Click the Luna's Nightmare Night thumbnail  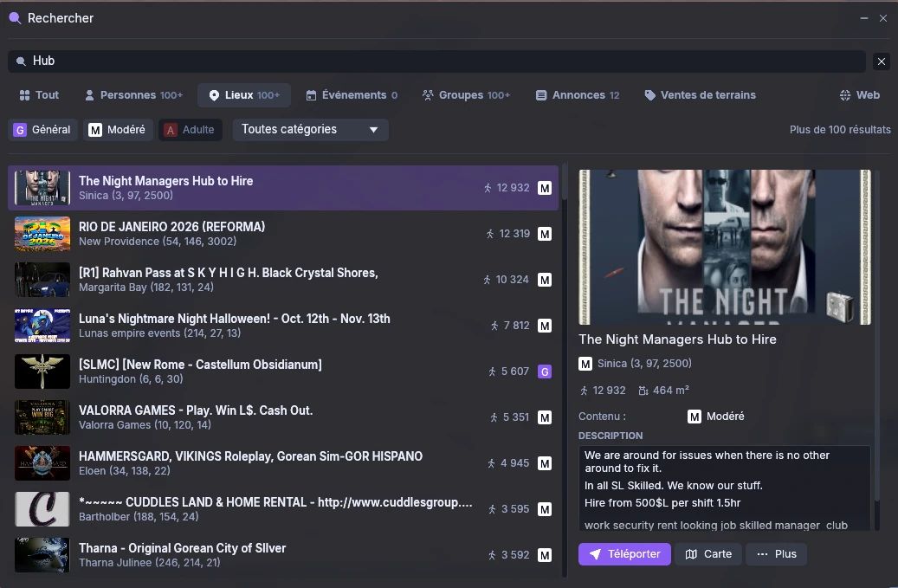pyautogui.click(x=42, y=326)
